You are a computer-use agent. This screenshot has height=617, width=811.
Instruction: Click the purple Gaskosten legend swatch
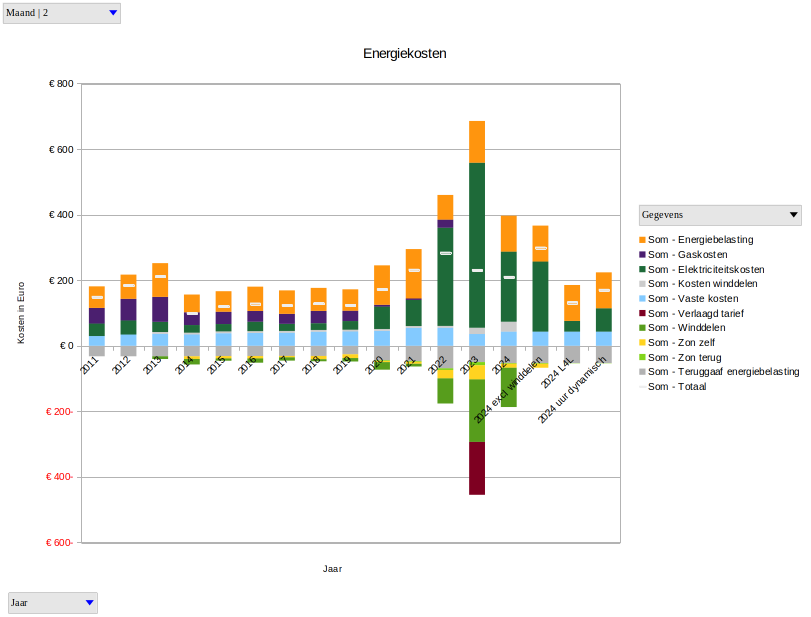click(642, 255)
